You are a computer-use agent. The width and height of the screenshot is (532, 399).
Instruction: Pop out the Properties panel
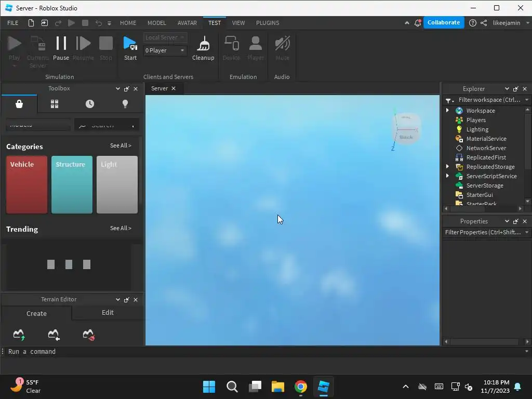tap(516, 221)
